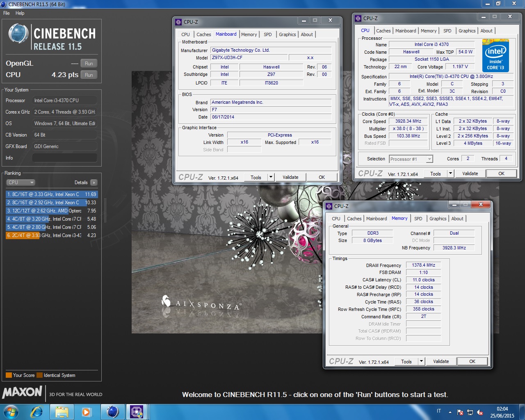Click the Details arrow button in Ranking
Screen dimensions: 525x420
94,183
